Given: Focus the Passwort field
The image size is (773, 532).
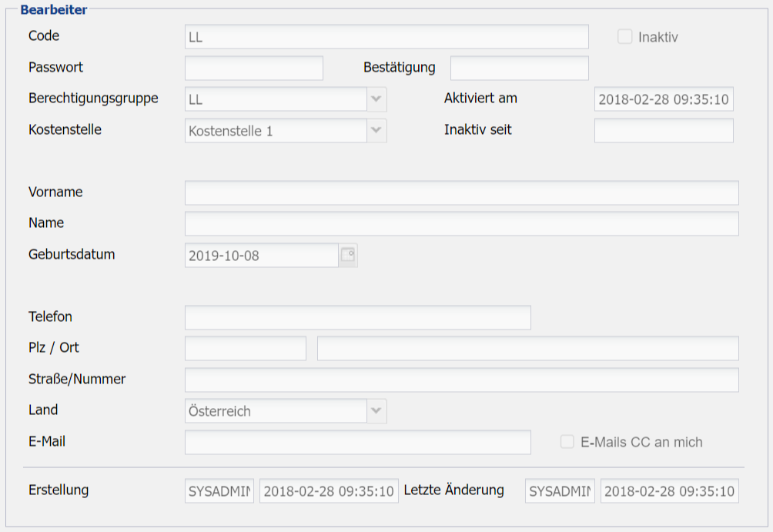Looking at the screenshot, I should pyautogui.click(x=254, y=69).
